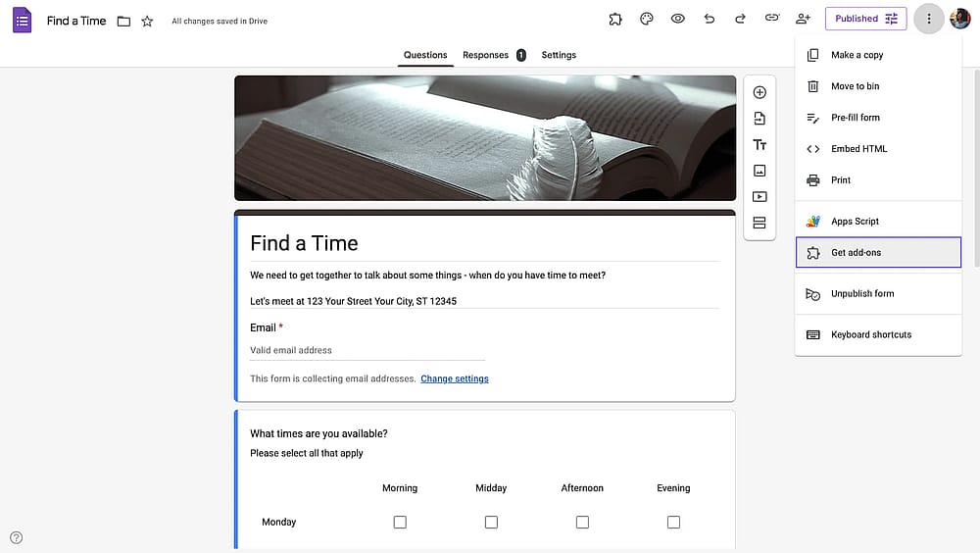
Task: Click the Published button
Action: tap(865, 19)
